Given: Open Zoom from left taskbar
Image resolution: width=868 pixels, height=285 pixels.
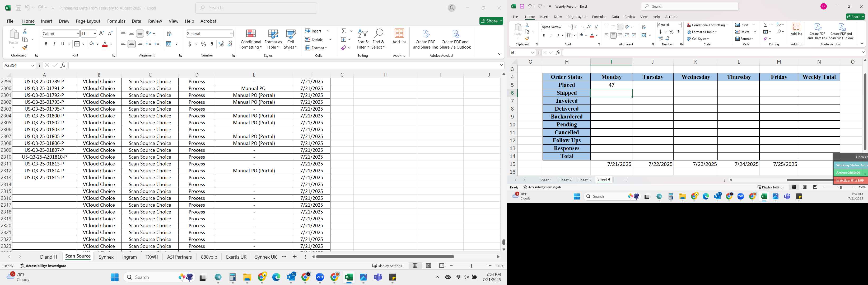Looking at the screenshot, I should pos(320,277).
